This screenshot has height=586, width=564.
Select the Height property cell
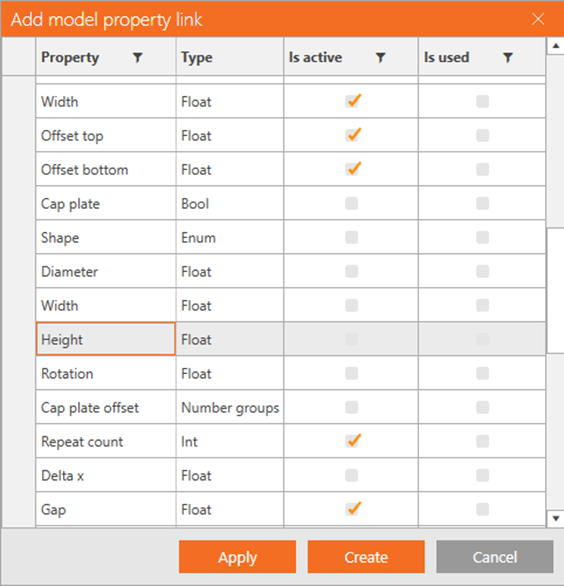click(106, 339)
